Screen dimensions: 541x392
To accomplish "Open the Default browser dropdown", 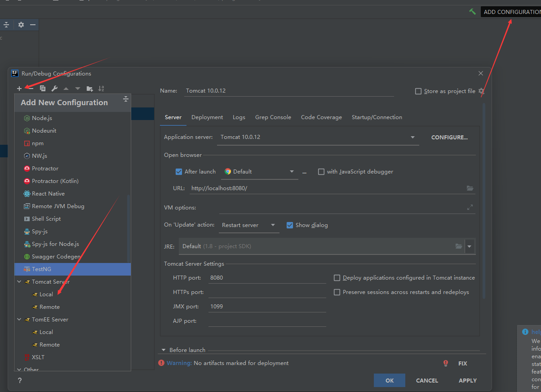I will (x=259, y=172).
